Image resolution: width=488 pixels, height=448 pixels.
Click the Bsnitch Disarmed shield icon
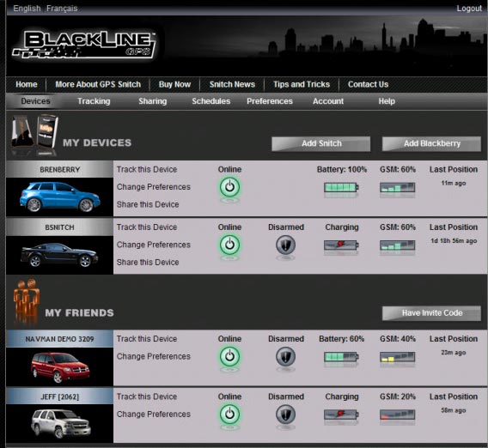pyautogui.click(x=286, y=245)
